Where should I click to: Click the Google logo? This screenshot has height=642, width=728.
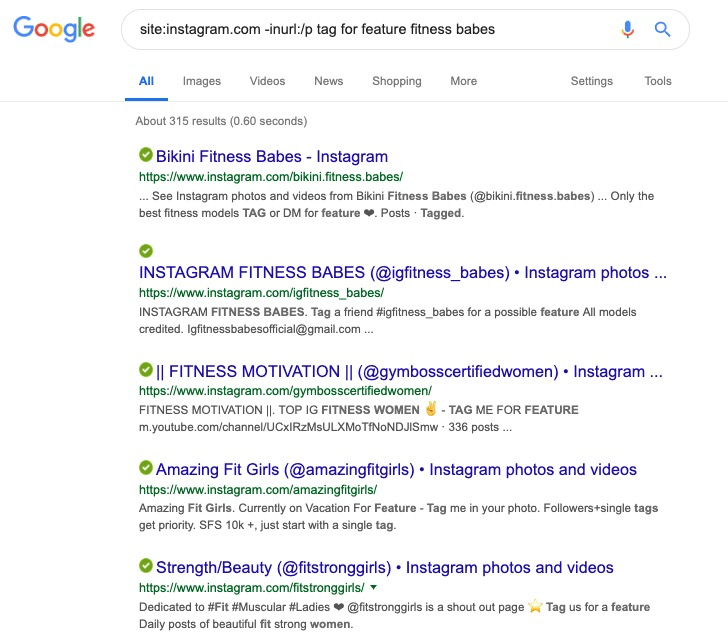54,29
